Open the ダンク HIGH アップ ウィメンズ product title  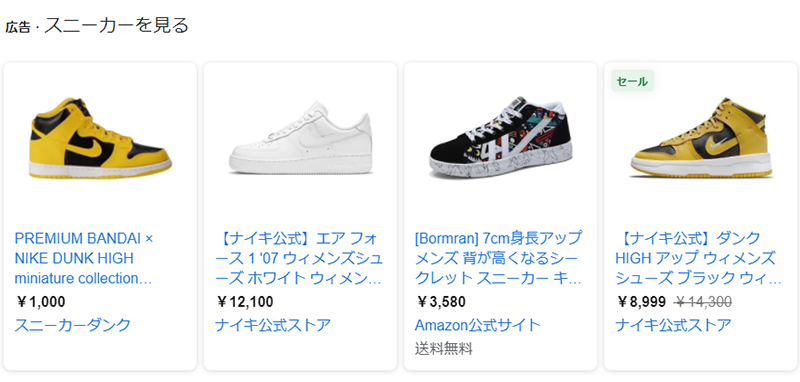(698, 259)
